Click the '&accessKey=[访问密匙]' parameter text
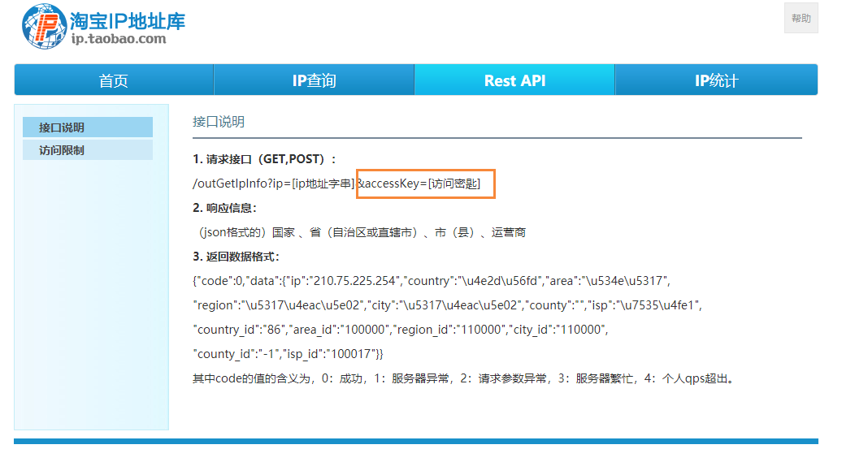The width and height of the screenshot is (868, 462). point(419,184)
